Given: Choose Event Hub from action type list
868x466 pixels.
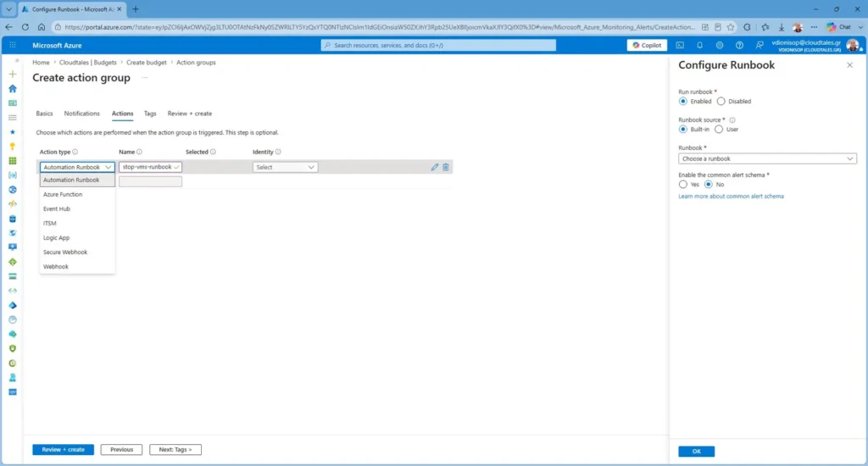Looking at the screenshot, I should coord(77,208).
